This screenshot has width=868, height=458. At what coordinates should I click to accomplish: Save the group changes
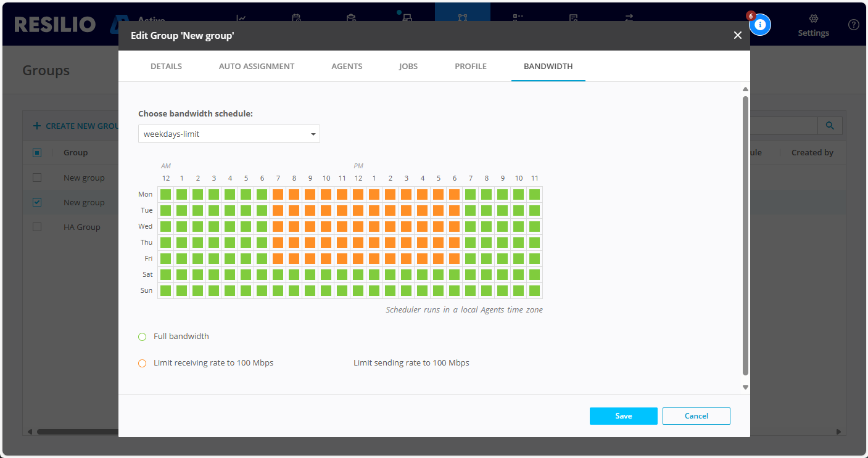pyautogui.click(x=623, y=416)
